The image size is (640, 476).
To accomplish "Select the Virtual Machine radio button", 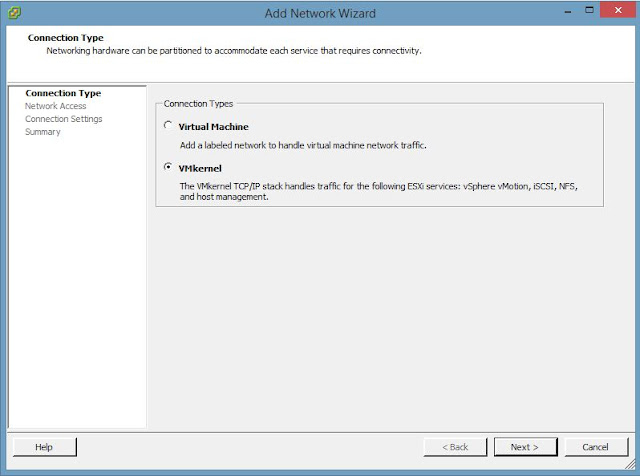I will (168, 125).
